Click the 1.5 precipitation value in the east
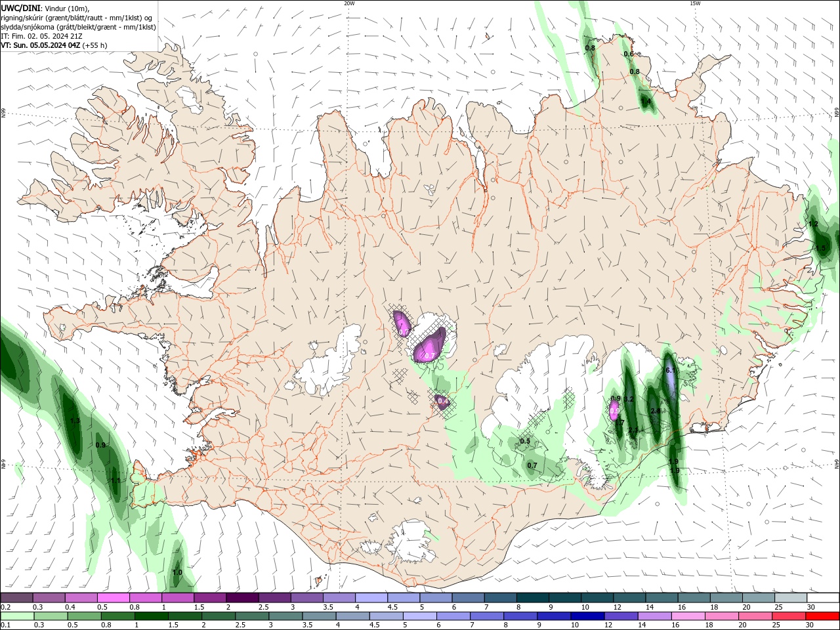The height and width of the screenshot is (630, 840). [820, 248]
